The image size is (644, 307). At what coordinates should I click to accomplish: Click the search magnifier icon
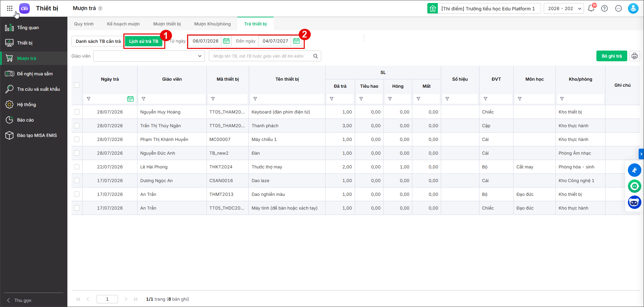[x=315, y=56]
